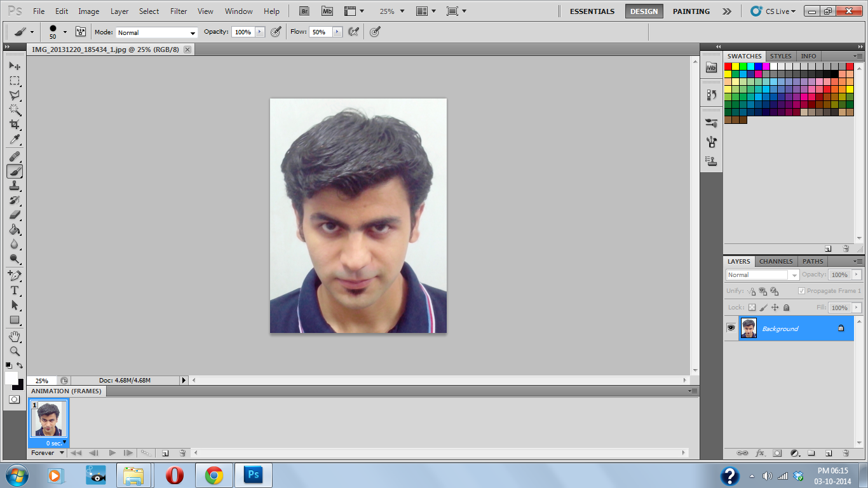Pick the red swatch in Swatches panel
The height and width of the screenshot is (488, 868).
tap(728, 66)
